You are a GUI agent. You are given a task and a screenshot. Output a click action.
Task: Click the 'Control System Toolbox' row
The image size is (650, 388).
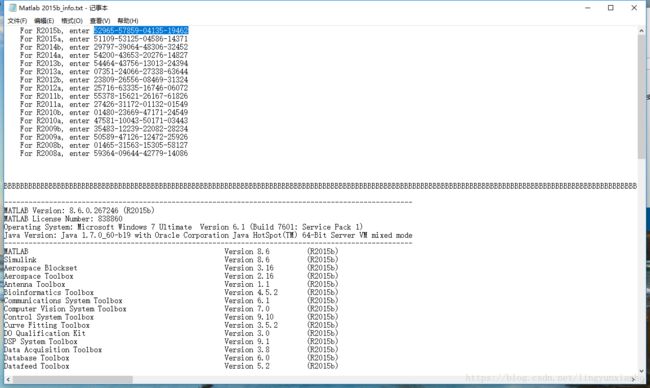[x=171, y=317]
